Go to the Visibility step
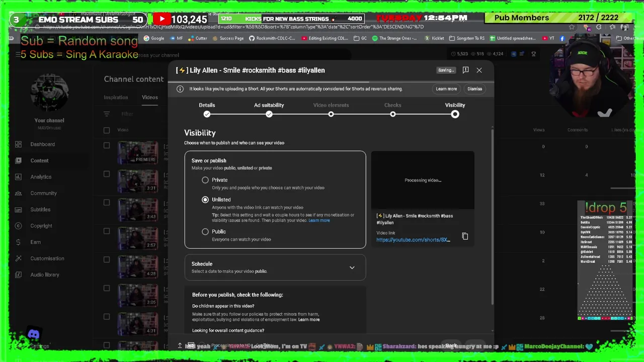Viewport: 644px width, 362px height. (x=455, y=109)
